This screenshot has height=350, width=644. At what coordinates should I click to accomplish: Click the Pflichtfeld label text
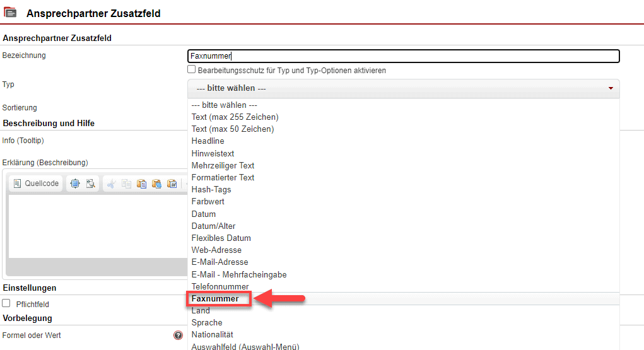point(32,305)
